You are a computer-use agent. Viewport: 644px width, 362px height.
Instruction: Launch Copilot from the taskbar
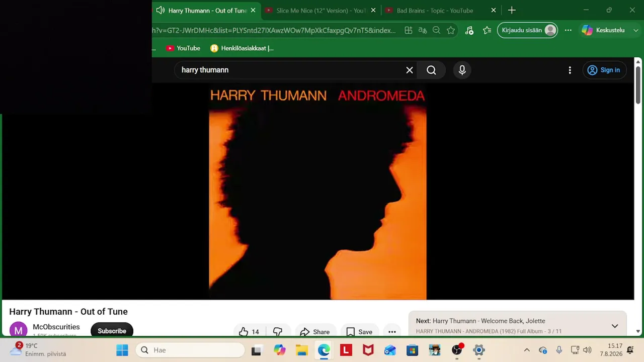[280, 350]
